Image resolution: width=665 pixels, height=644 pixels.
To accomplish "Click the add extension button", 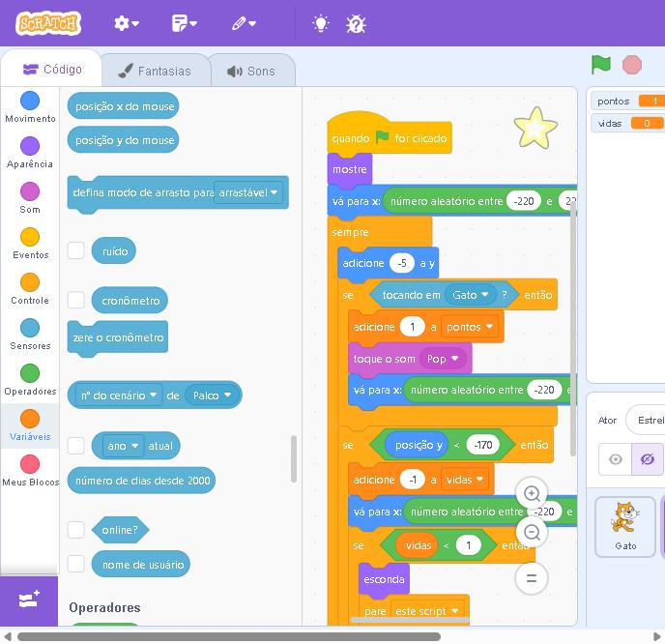I will point(29,600).
